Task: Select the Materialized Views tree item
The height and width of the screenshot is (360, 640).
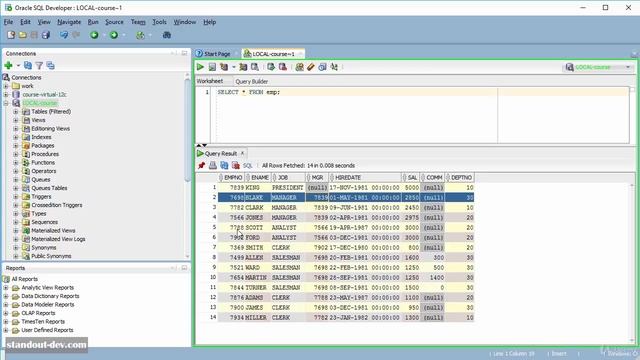Action: 53,231
